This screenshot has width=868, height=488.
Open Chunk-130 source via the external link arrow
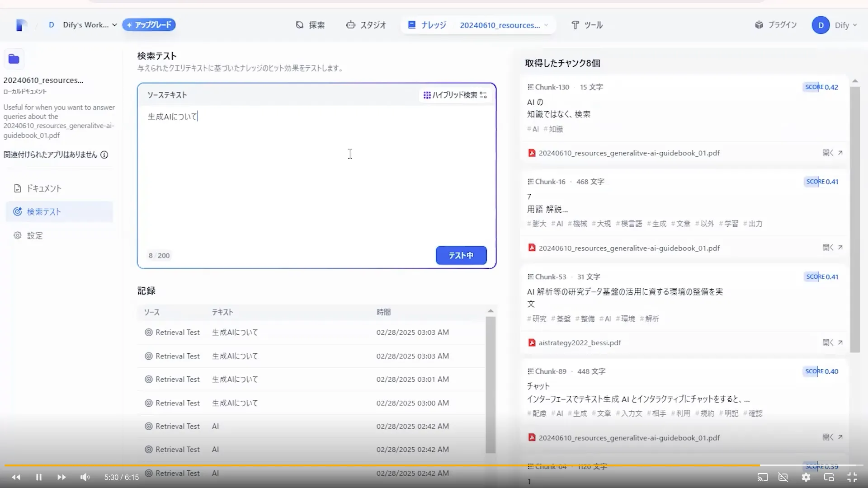841,153
